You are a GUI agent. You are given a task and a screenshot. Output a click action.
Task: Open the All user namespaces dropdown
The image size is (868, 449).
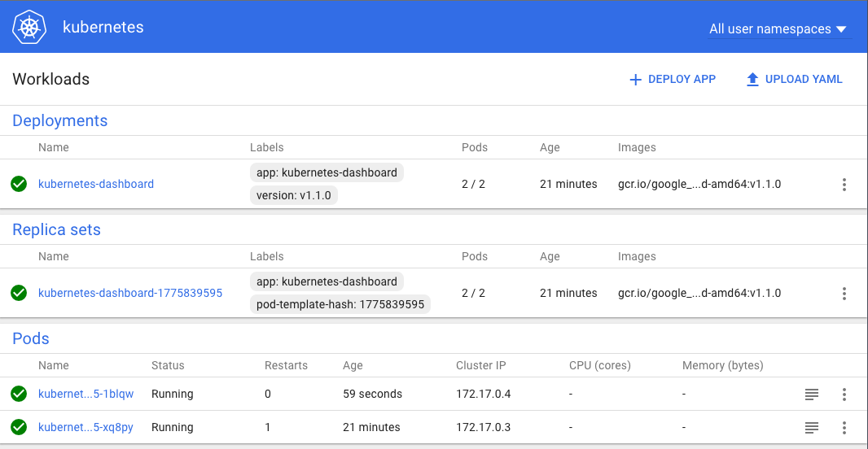pos(778,28)
